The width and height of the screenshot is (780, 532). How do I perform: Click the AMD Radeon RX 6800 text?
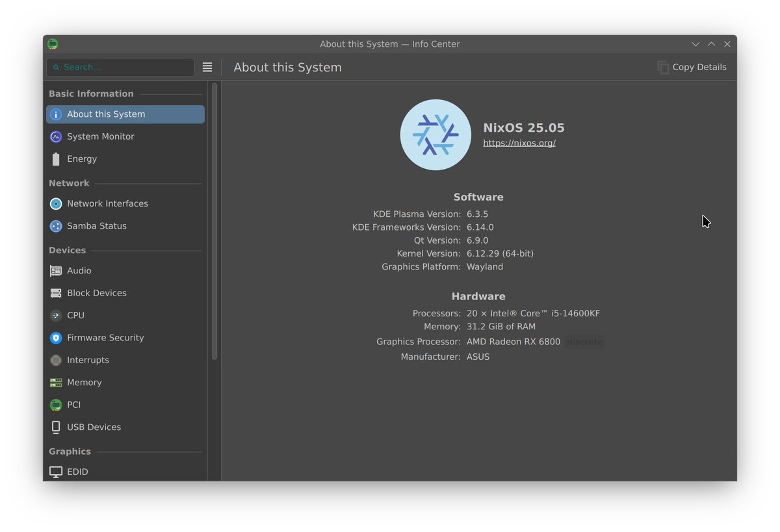coord(513,342)
